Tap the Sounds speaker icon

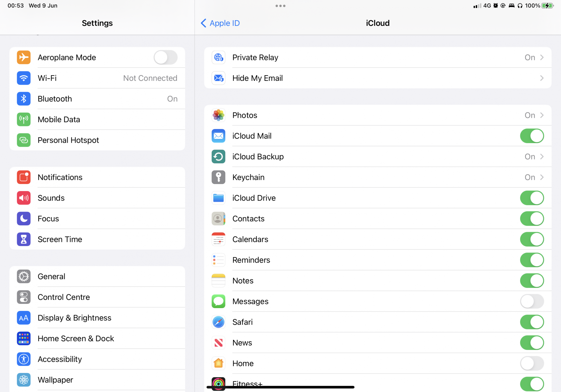tap(24, 198)
